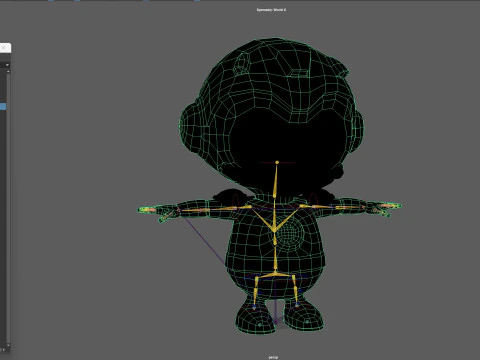The height and width of the screenshot is (360, 480).
Task: Select the head joint at skeleton top
Action: click(x=277, y=162)
